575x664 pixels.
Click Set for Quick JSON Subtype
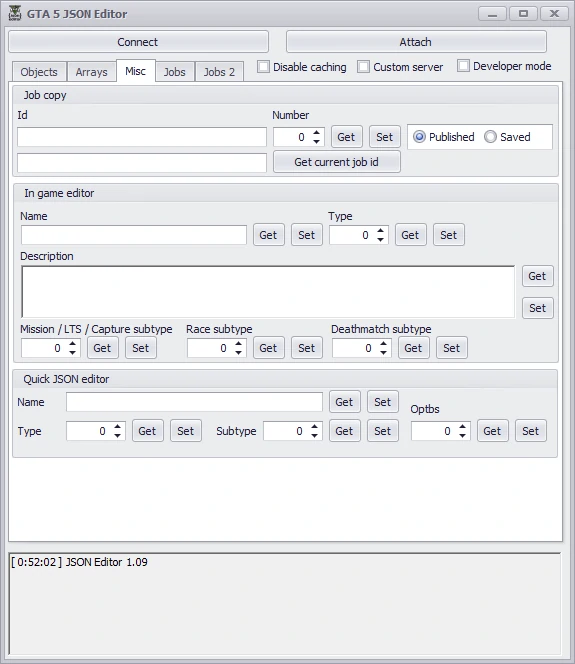(382, 431)
